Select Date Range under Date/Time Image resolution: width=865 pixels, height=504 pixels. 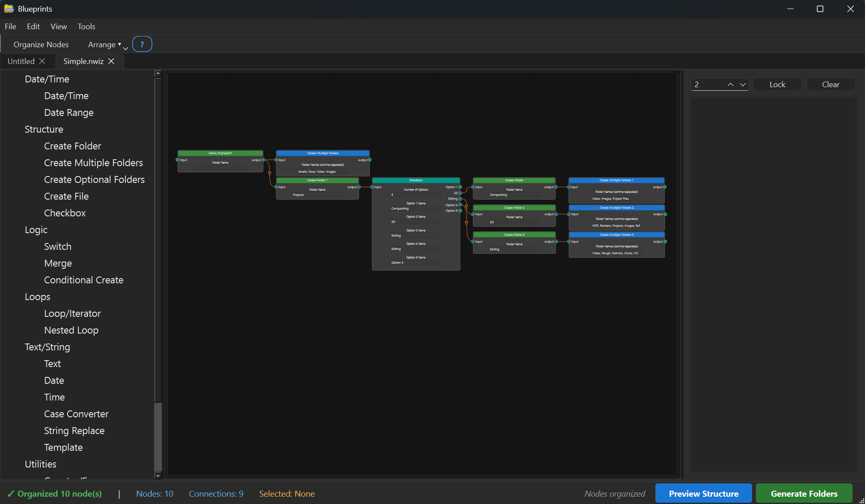pos(69,112)
